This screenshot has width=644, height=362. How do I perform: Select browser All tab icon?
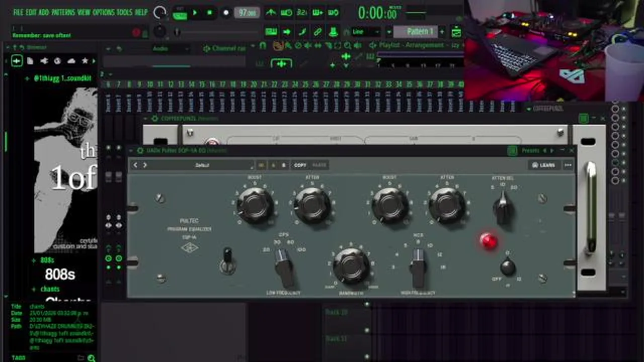(x=17, y=61)
